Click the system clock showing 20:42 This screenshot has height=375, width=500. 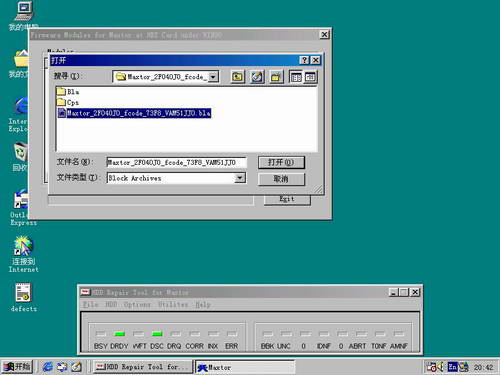click(x=484, y=367)
